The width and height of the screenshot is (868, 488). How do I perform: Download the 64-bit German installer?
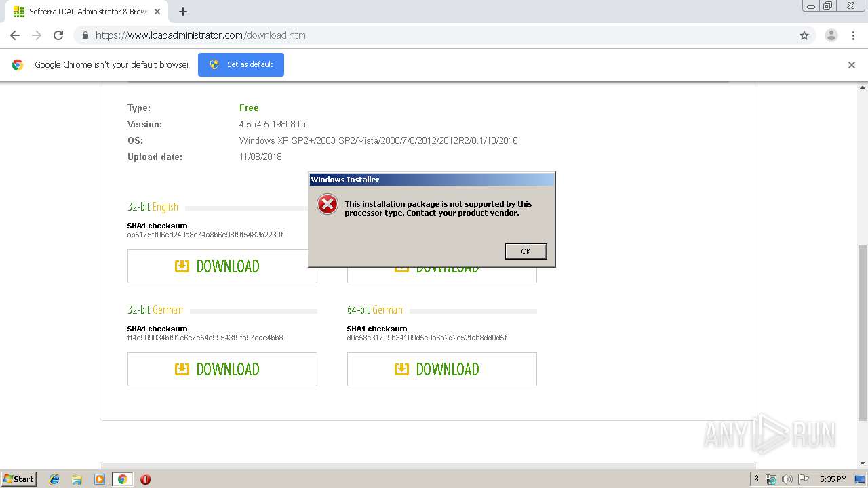(x=442, y=369)
